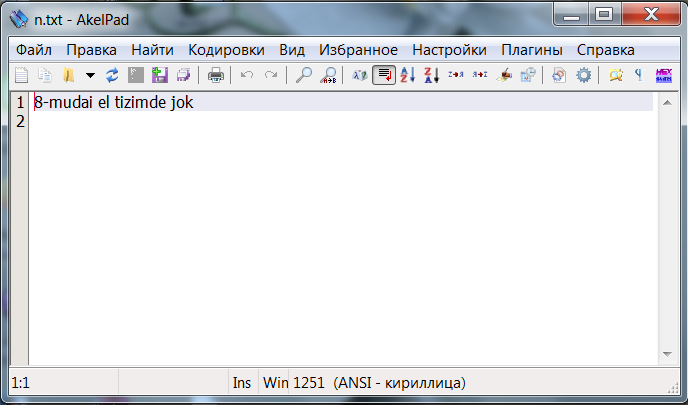Click line number 2 in gutter
688x405 pixels.
coord(20,121)
